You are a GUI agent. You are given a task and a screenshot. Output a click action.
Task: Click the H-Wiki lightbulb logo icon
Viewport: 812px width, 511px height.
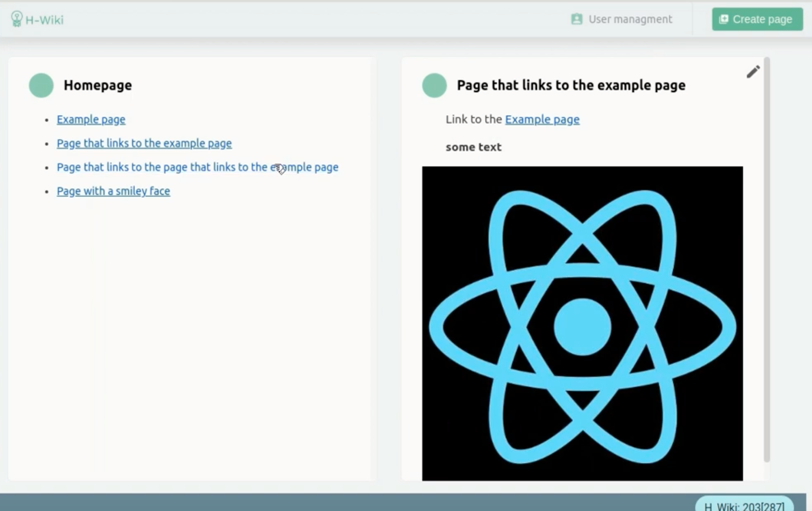tap(17, 19)
